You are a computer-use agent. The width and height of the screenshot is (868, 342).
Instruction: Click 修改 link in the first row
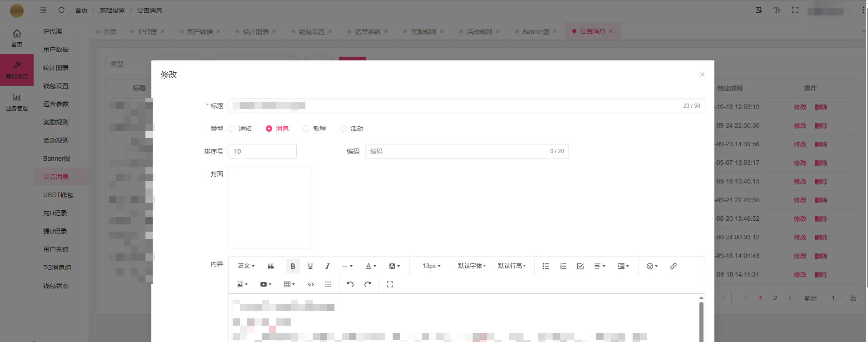[x=800, y=107]
